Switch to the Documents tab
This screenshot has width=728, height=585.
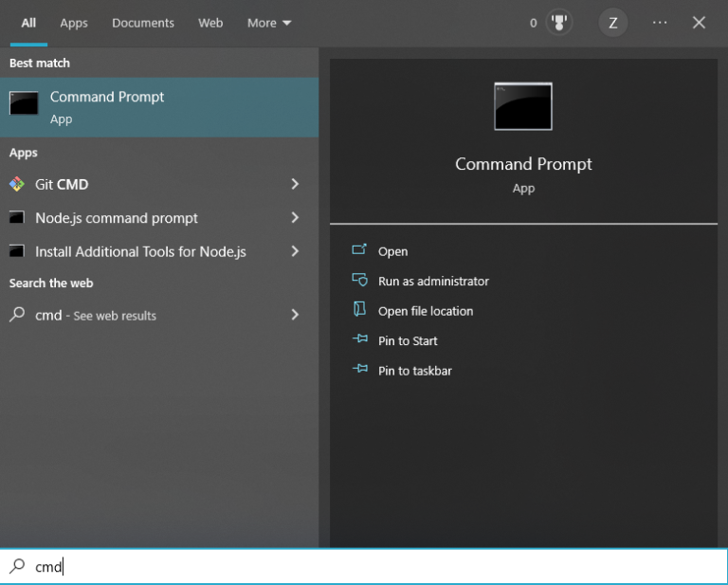point(143,23)
